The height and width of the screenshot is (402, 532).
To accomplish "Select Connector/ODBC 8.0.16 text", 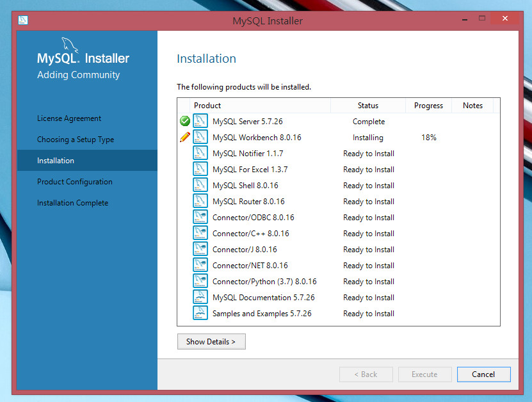I will click(254, 218).
